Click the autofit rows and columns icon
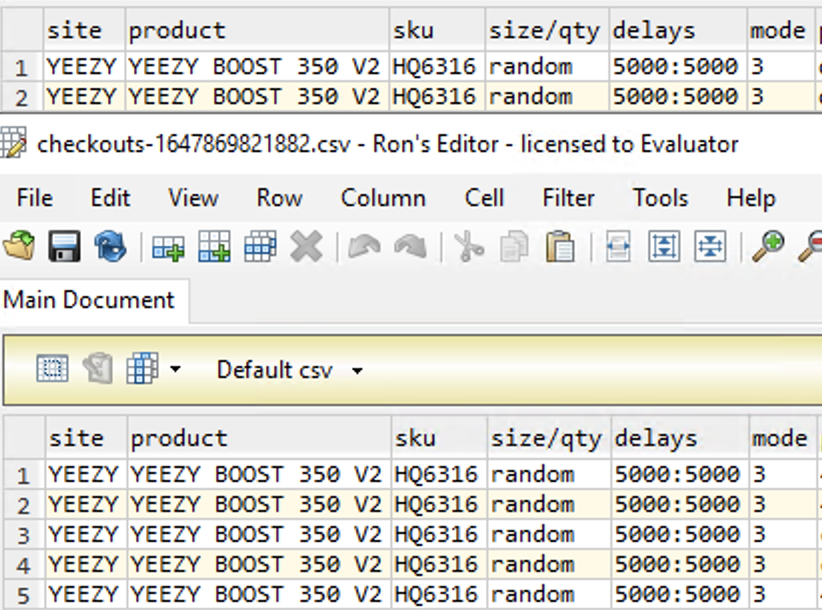Viewport: 822px width, 610px height. 710,246
